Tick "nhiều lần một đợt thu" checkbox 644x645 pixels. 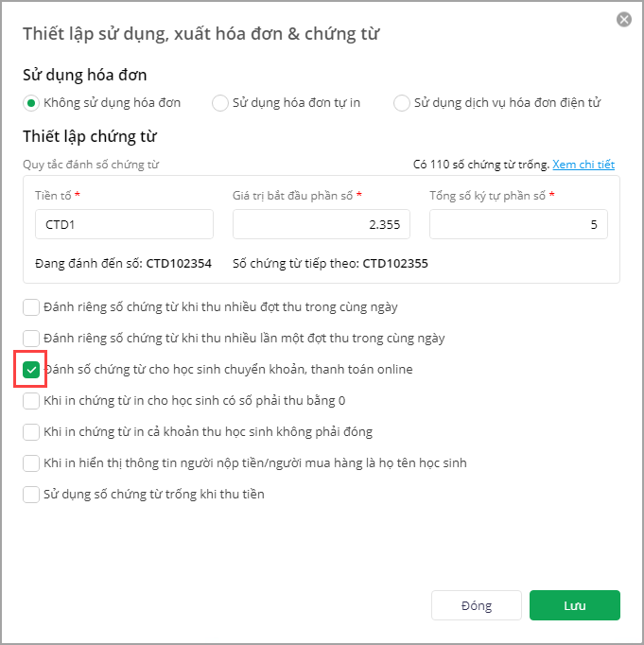pyautogui.click(x=31, y=338)
